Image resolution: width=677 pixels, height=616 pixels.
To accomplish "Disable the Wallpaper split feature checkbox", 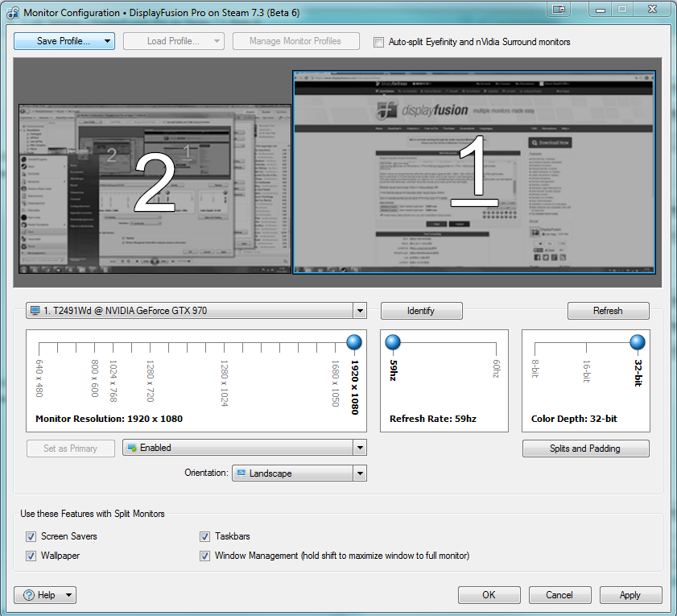I will tap(31, 556).
